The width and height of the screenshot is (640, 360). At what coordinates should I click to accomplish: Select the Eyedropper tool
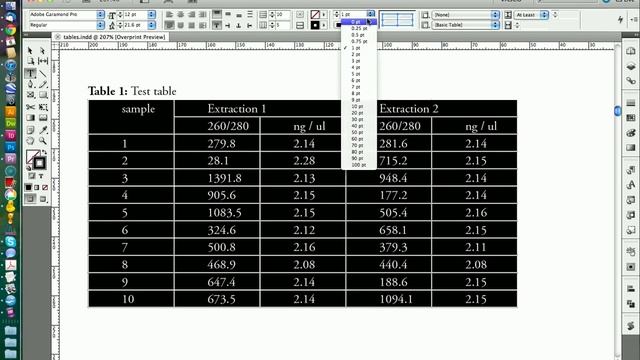pos(42,130)
